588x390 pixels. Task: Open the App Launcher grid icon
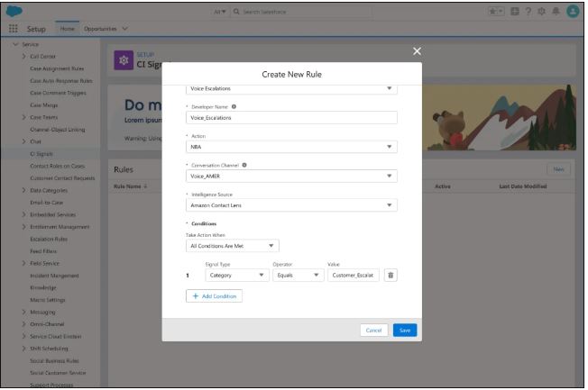[14, 28]
